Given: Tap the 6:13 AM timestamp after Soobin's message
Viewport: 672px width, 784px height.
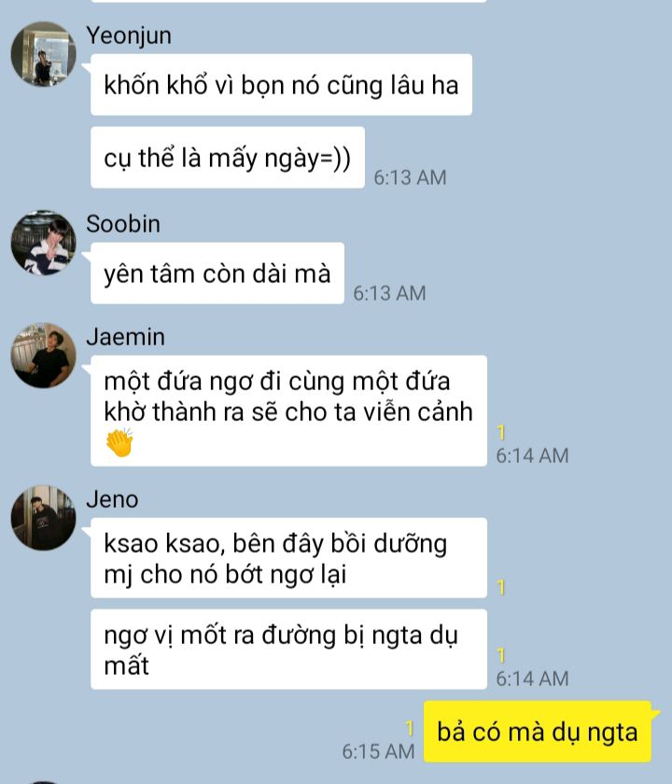Looking at the screenshot, I should tap(389, 293).
